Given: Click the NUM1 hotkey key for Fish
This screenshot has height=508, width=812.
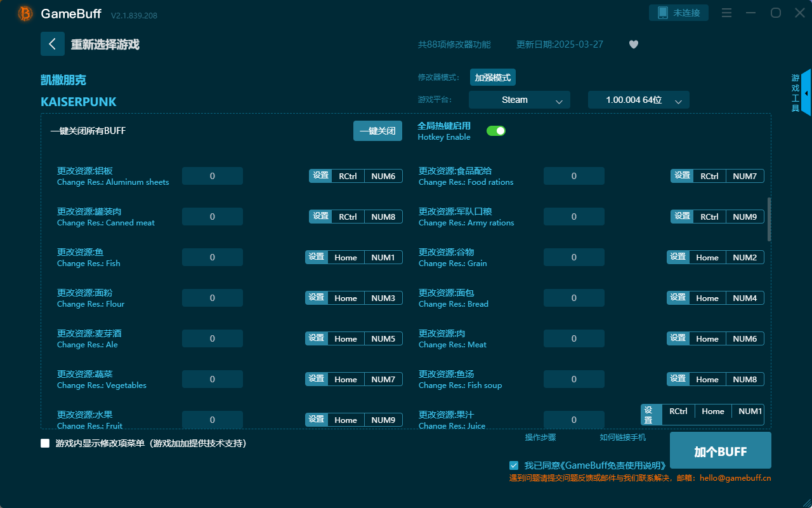Looking at the screenshot, I should tap(383, 257).
